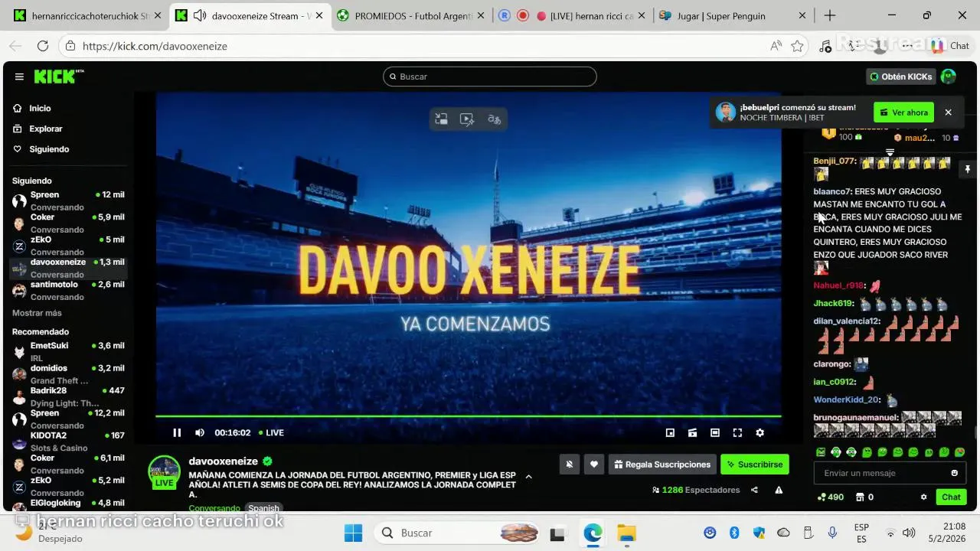This screenshot has width=980, height=551.
Task: Open KIDOTA2 recommended channel
Action: pyautogui.click(x=68, y=442)
